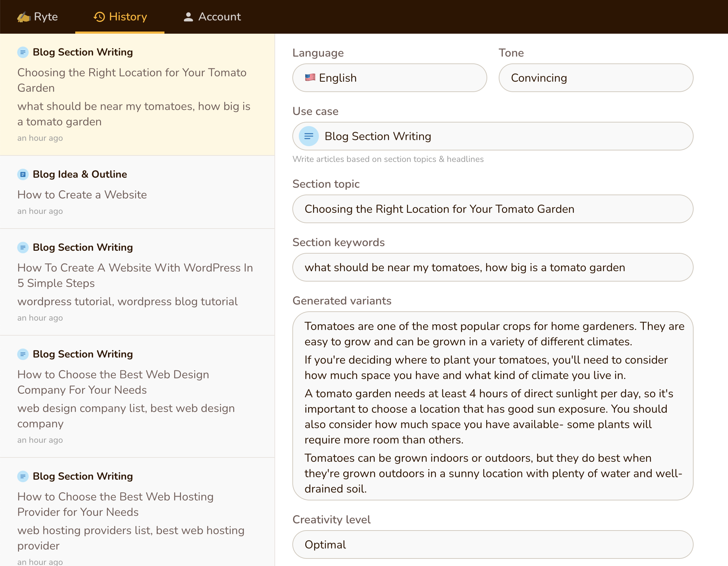Click the History clock icon
The height and width of the screenshot is (566, 728).
(x=99, y=17)
